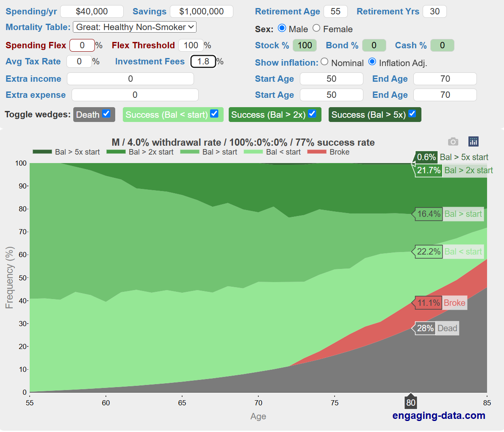Toggle Broke legend entry
504x432 pixels.
click(329, 152)
